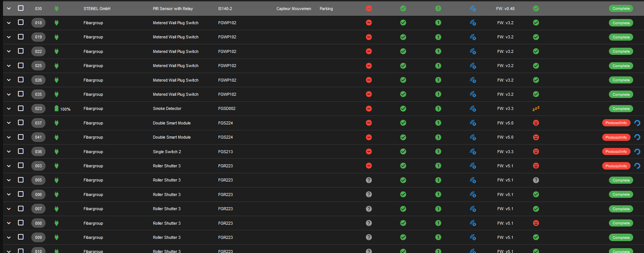Click the 100% battery level text
The image size is (644, 253).
[x=65, y=109]
